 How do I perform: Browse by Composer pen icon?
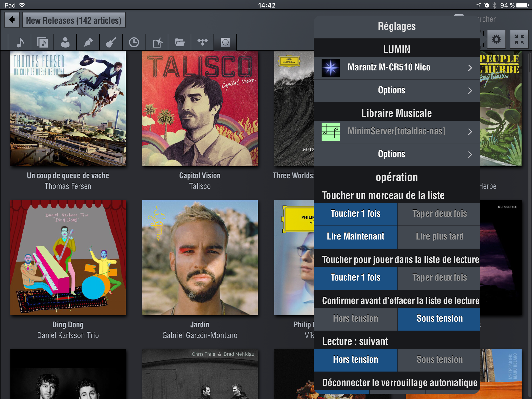88,42
